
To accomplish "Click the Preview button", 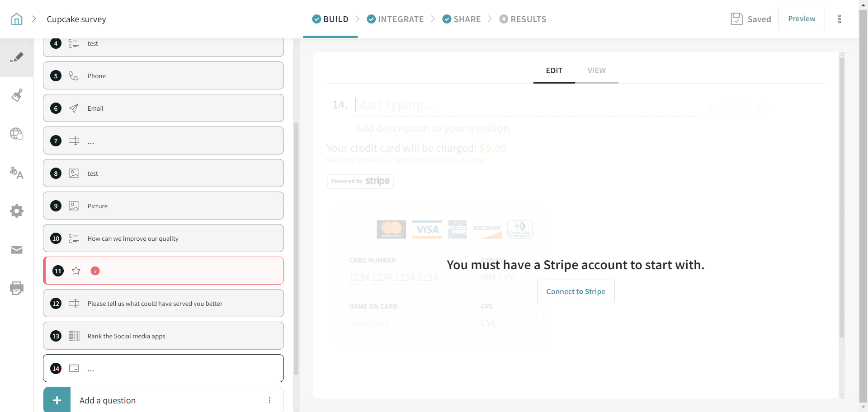I will 801,19.
